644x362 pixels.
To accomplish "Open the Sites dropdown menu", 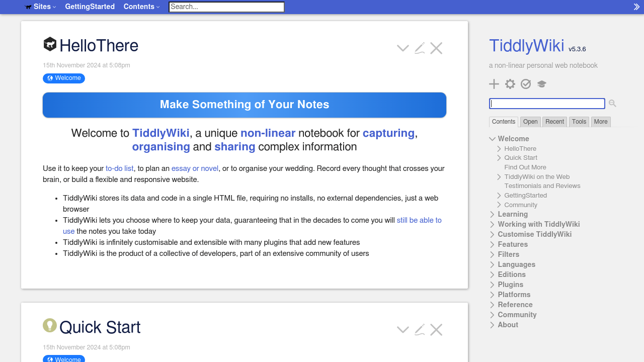I will point(41,7).
